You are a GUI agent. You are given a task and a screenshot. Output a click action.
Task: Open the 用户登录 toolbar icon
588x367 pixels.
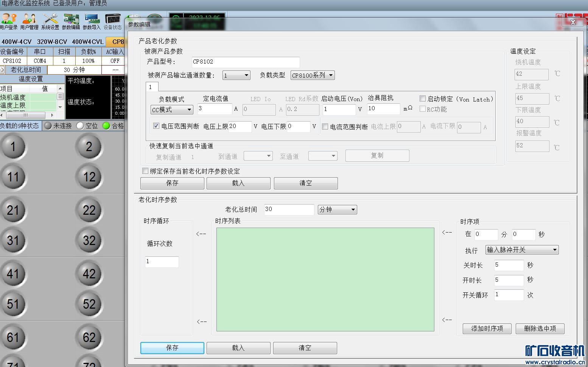point(9,22)
